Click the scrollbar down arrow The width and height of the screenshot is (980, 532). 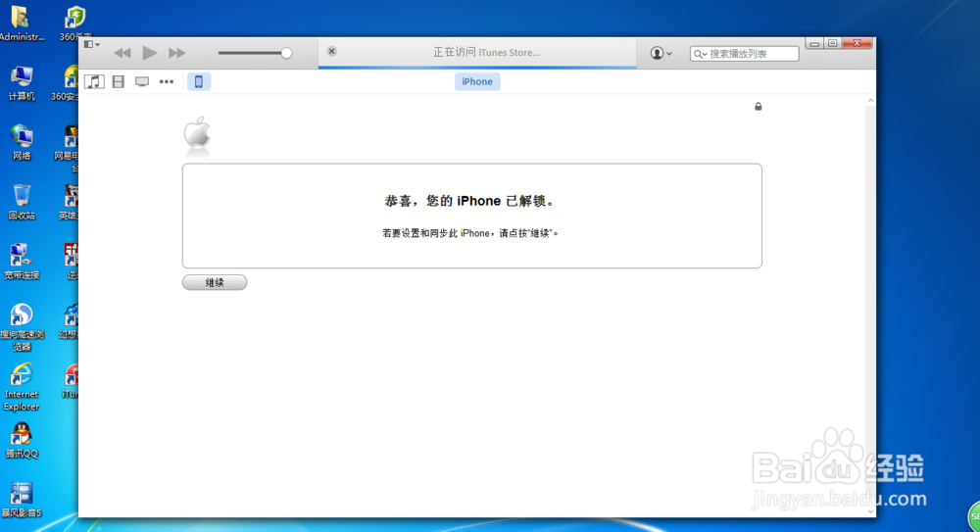click(870, 511)
